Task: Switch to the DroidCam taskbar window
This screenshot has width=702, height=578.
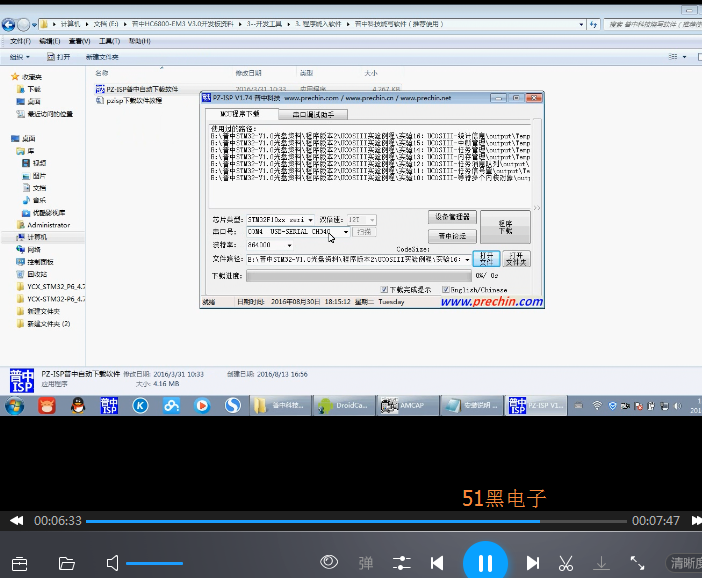Action: 343,406
